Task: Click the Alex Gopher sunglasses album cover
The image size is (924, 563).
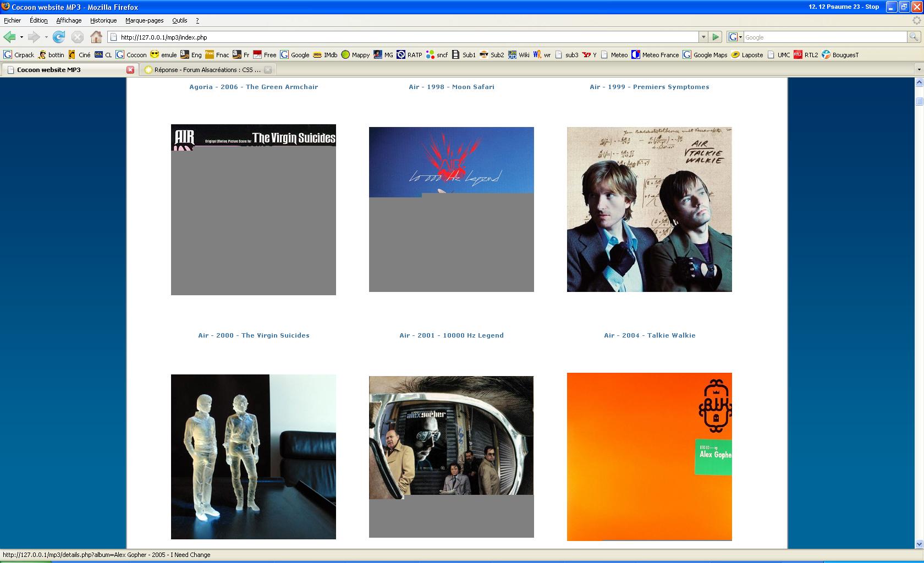Action: pyautogui.click(x=452, y=457)
